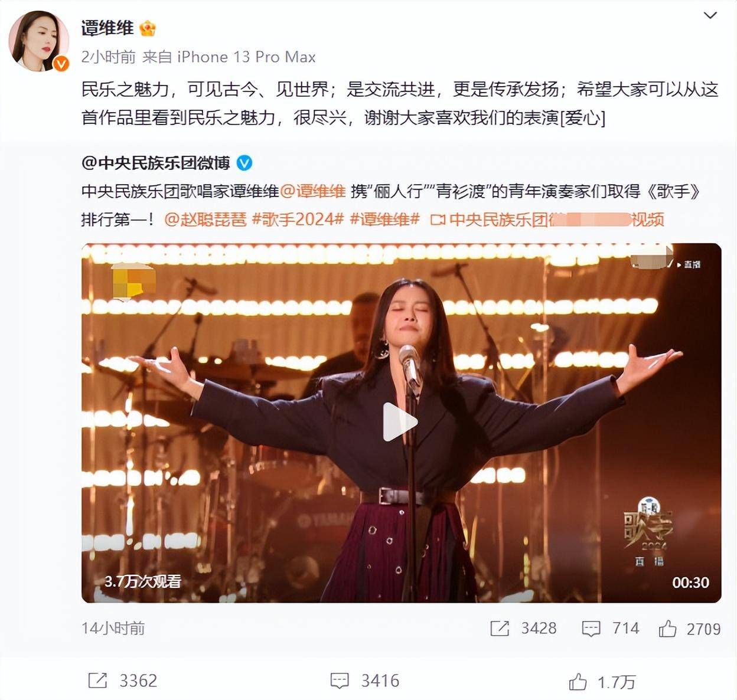The height and width of the screenshot is (700, 737).
Task: Open the post options chevron menu
Action: [x=710, y=16]
